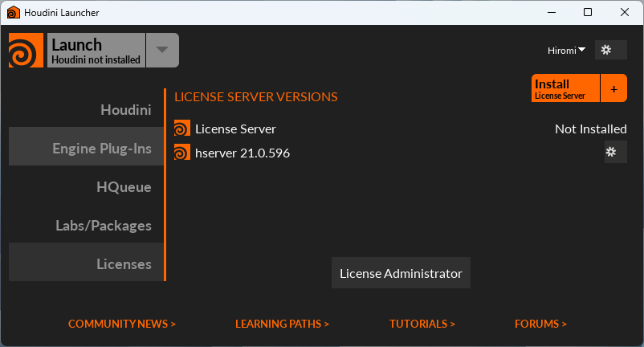Open the Forums link
644x347 pixels.
click(x=540, y=324)
